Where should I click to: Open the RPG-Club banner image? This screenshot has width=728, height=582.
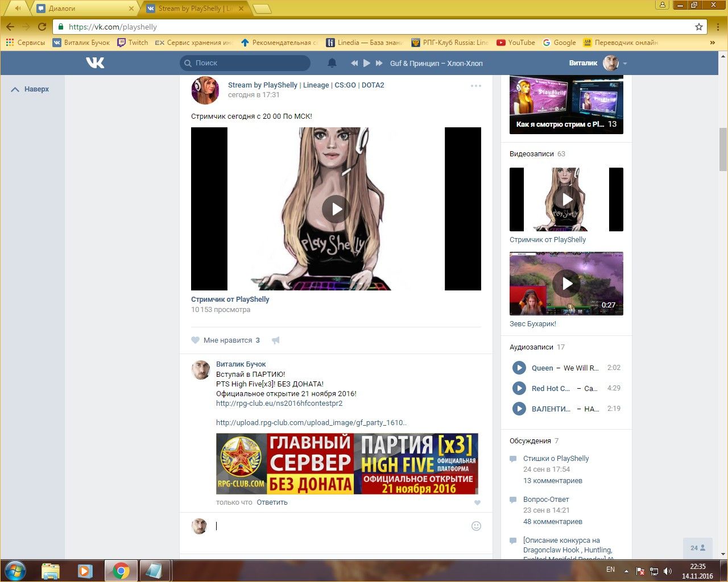[x=347, y=464]
